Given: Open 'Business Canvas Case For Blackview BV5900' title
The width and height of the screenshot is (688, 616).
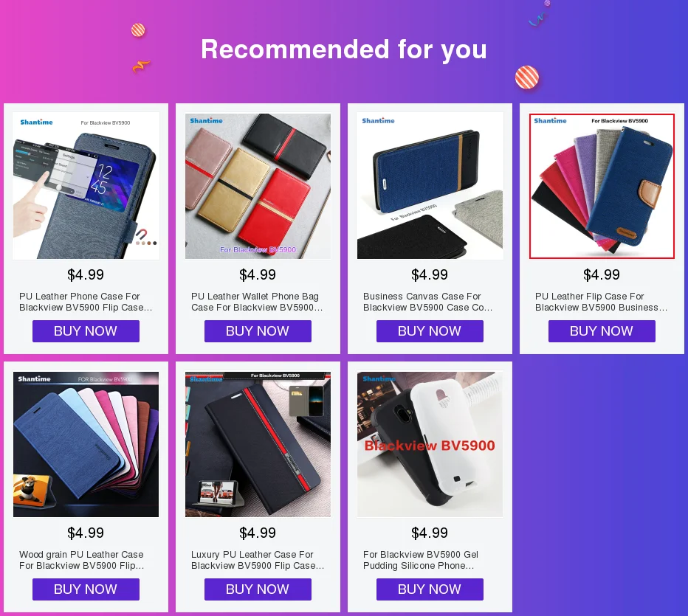Looking at the screenshot, I should click(x=428, y=302).
